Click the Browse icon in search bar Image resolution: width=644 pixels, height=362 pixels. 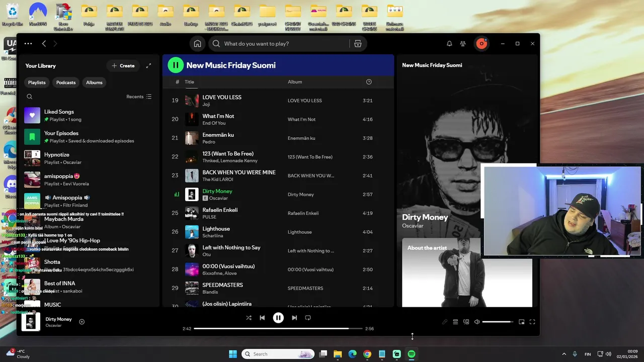click(358, 44)
